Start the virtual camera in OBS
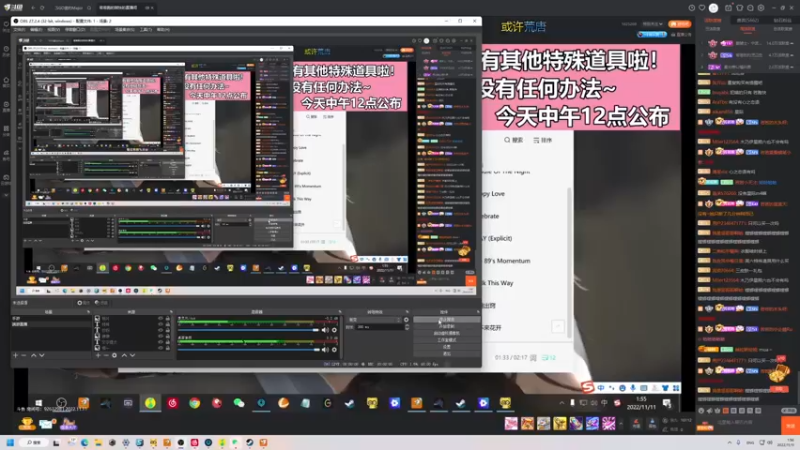The image size is (800, 450). coord(446,333)
